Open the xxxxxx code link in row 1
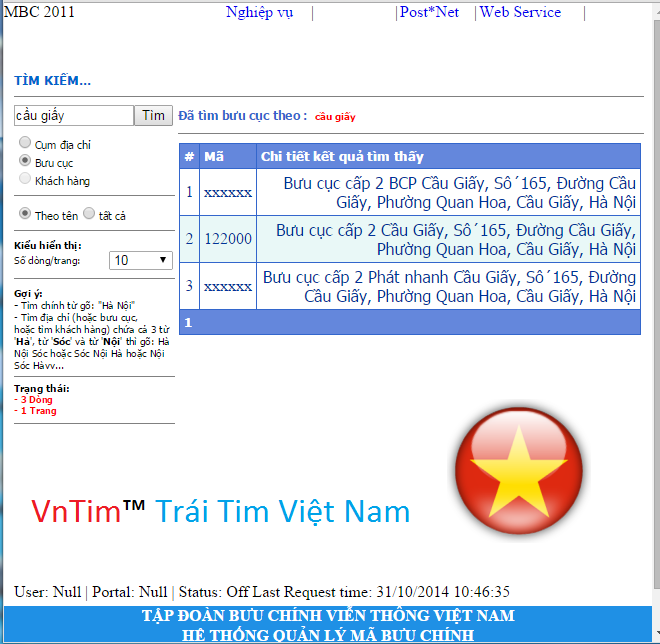This screenshot has width=660, height=644. [228, 193]
